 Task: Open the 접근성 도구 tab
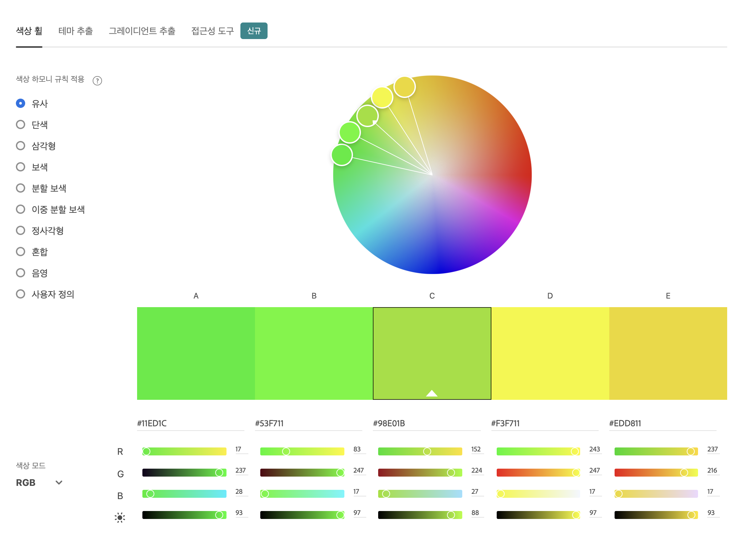click(x=212, y=31)
